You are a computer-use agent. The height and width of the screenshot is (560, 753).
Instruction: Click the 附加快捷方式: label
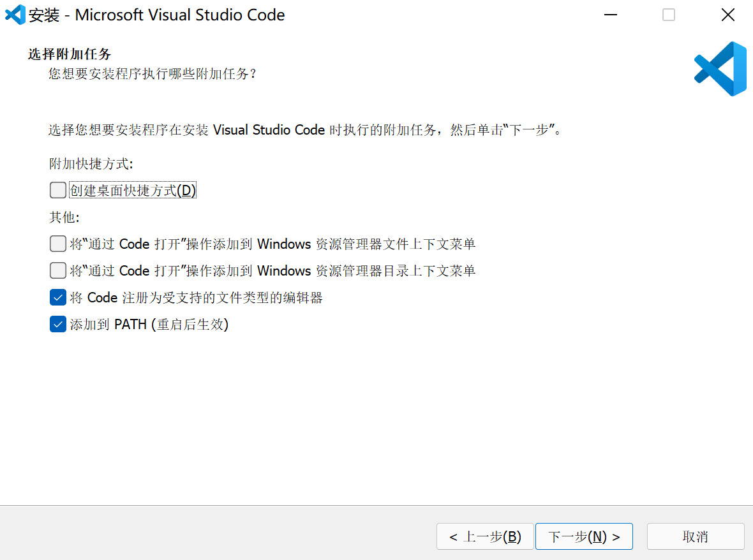(91, 164)
